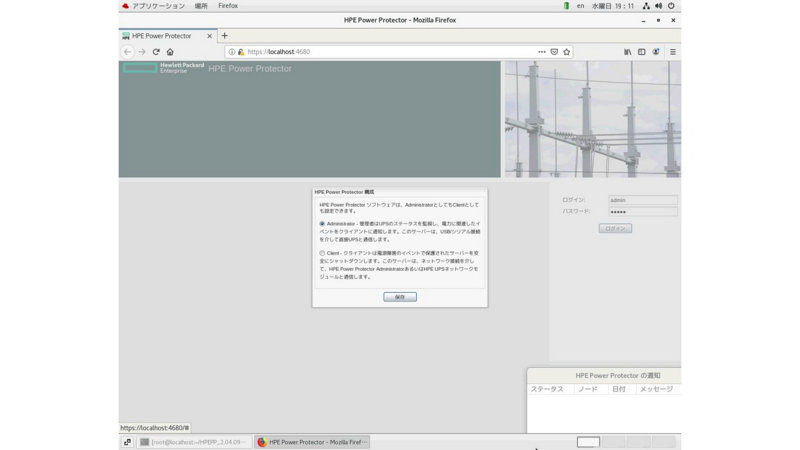Click the 保存 button in configuration dialog

(x=400, y=297)
